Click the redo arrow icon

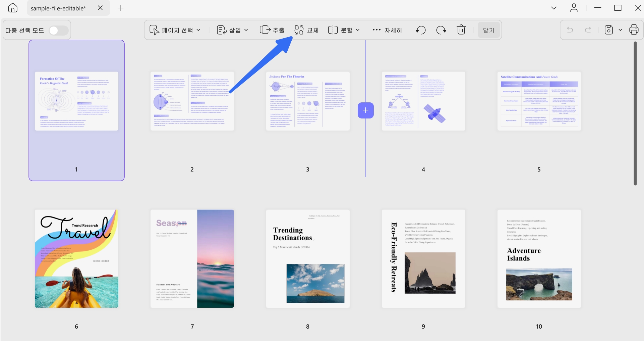click(588, 30)
